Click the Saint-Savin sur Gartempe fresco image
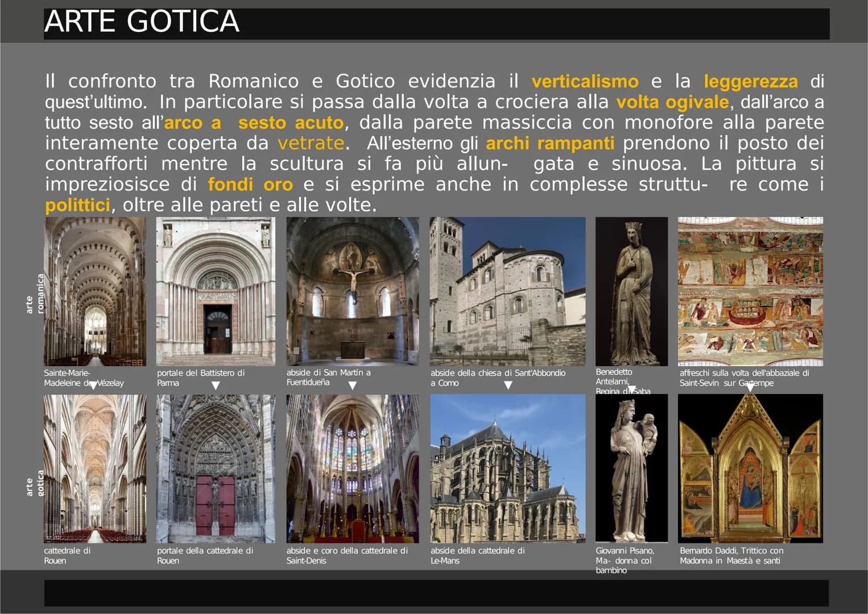 point(750,291)
